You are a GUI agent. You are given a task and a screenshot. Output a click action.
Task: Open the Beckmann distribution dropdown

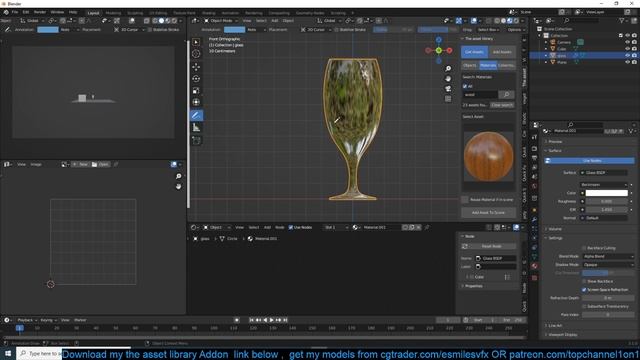click(604, 185)
